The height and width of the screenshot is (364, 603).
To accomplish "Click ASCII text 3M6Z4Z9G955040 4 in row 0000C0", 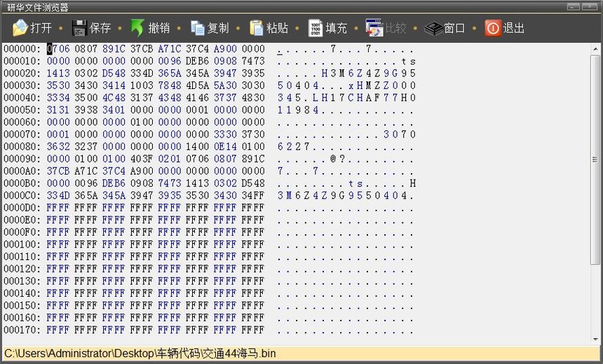I will point(342,196).
